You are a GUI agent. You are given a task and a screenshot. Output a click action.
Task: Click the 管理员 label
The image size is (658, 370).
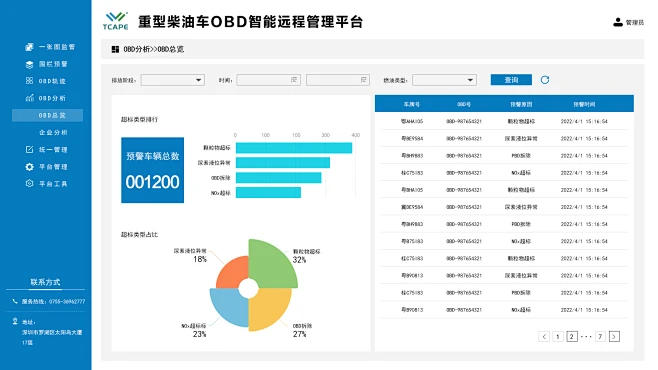(634, 23)
